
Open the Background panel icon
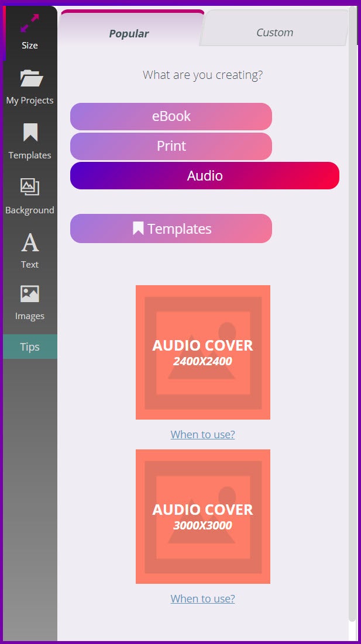click(30, 187)
